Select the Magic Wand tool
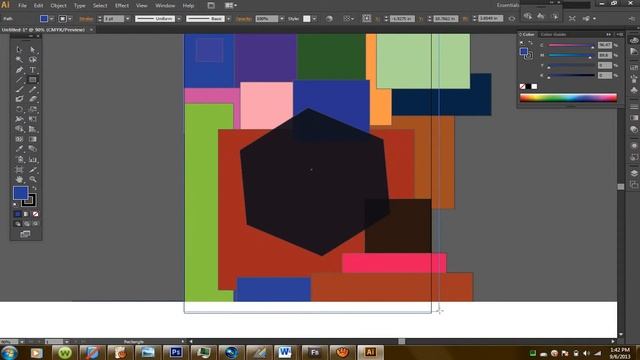Viewport: 640px width, 360px height. point(19,60)
